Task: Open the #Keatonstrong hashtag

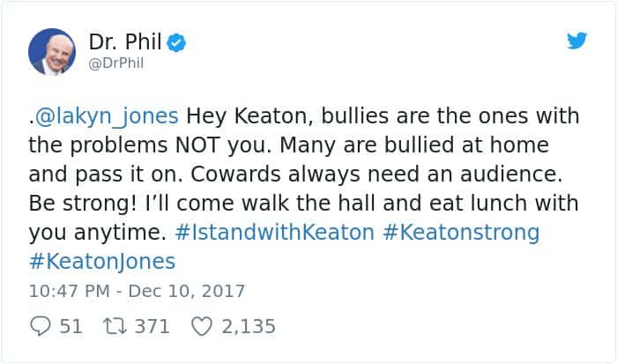Action: [x=456, y=234]
